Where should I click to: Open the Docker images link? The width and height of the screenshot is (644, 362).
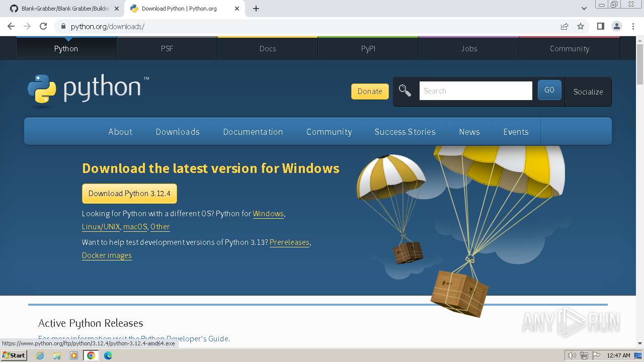point(107,255)
